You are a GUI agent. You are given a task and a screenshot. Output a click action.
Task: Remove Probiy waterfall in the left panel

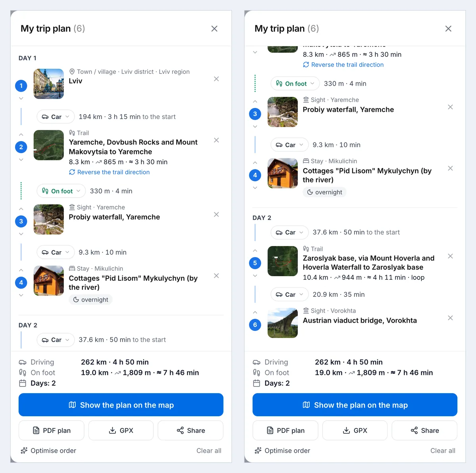coord(216,214)
